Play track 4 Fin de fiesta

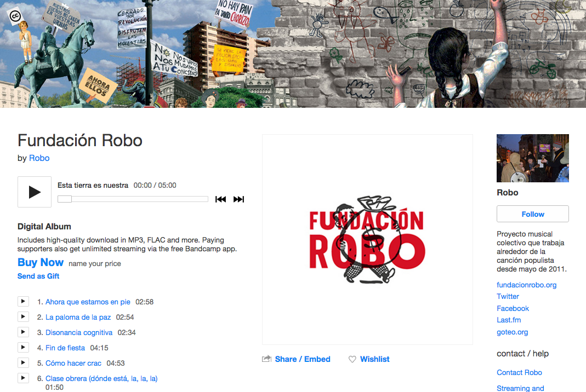(x=23, y=347)
